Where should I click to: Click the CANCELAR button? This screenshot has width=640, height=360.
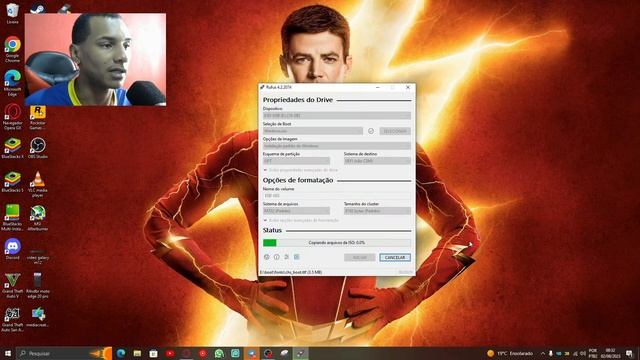pos(395,258)
